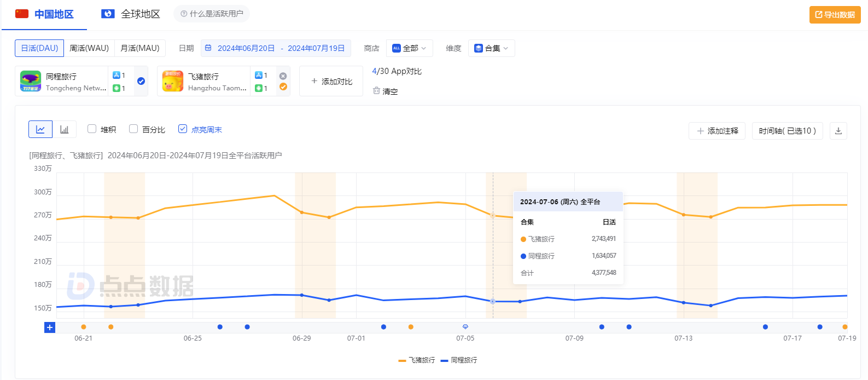Switch to line chart view
The height and width of the screenshot is (380, 868).
click(x=40, y=130)
